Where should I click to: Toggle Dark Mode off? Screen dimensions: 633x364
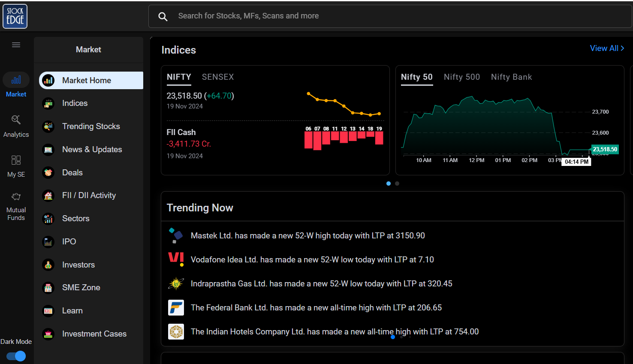point(15,356)
